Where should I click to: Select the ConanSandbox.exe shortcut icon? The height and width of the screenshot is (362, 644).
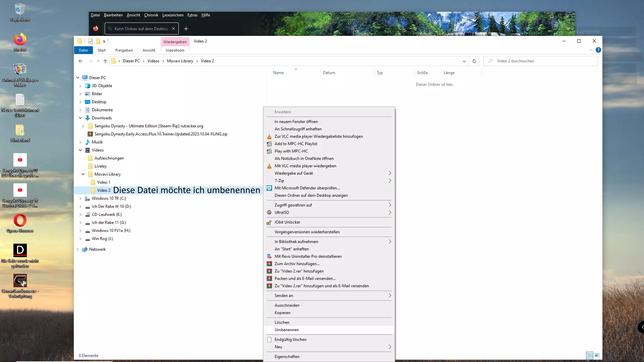[x=20, y=286]
